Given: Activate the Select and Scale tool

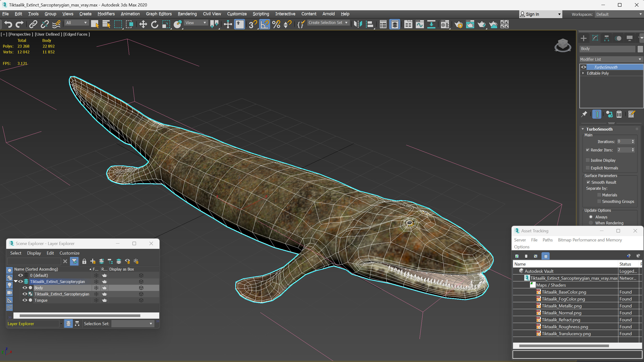Looking at the screenshot, I should pyautogui.click(x=166, y=24).
